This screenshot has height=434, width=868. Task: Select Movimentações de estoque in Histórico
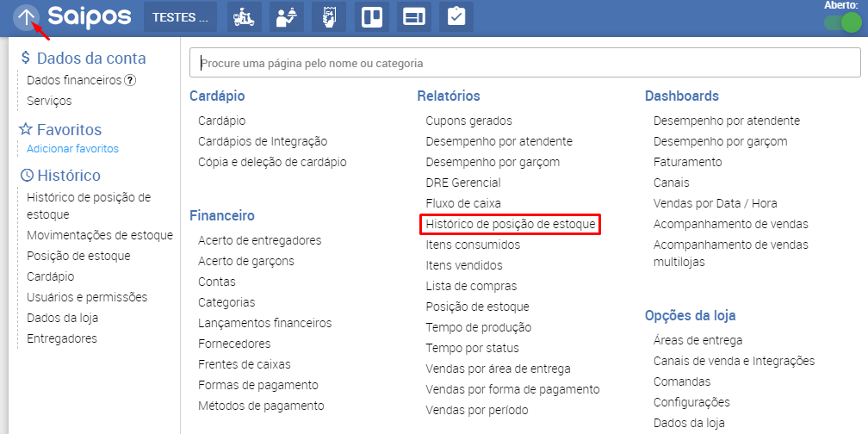tap(100, 235)
